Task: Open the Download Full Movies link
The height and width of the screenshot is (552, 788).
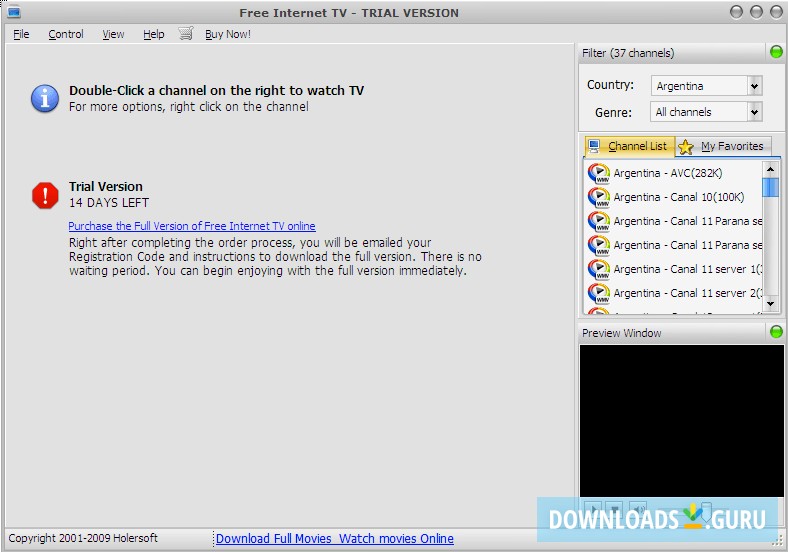Action: tap(273, 538)
